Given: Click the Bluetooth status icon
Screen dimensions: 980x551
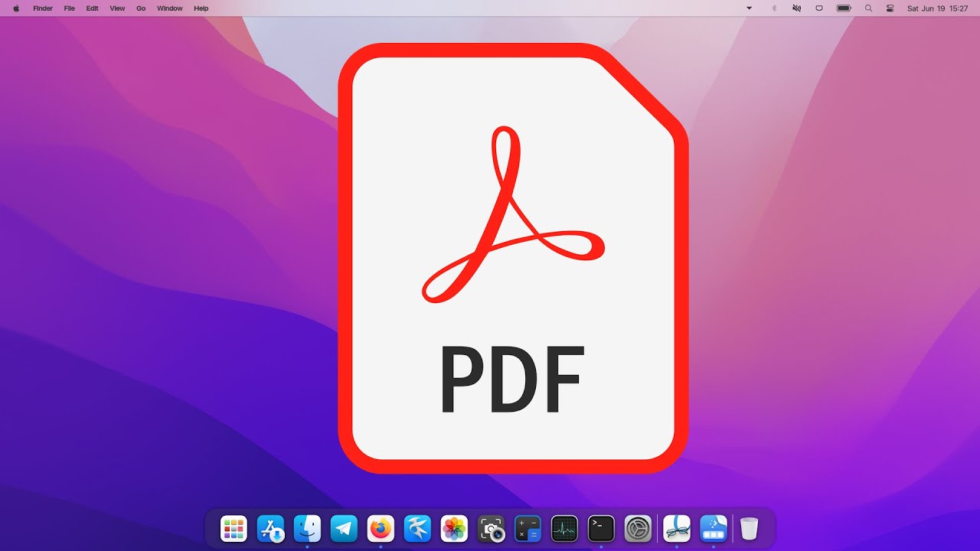Looking at the screenshot, I should [774, 8].
